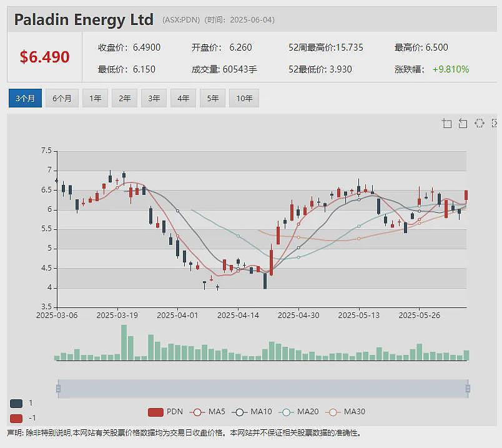Toggle the MA30 legend entry
This screenshot has width=502, height=448.
coord(345,412)
